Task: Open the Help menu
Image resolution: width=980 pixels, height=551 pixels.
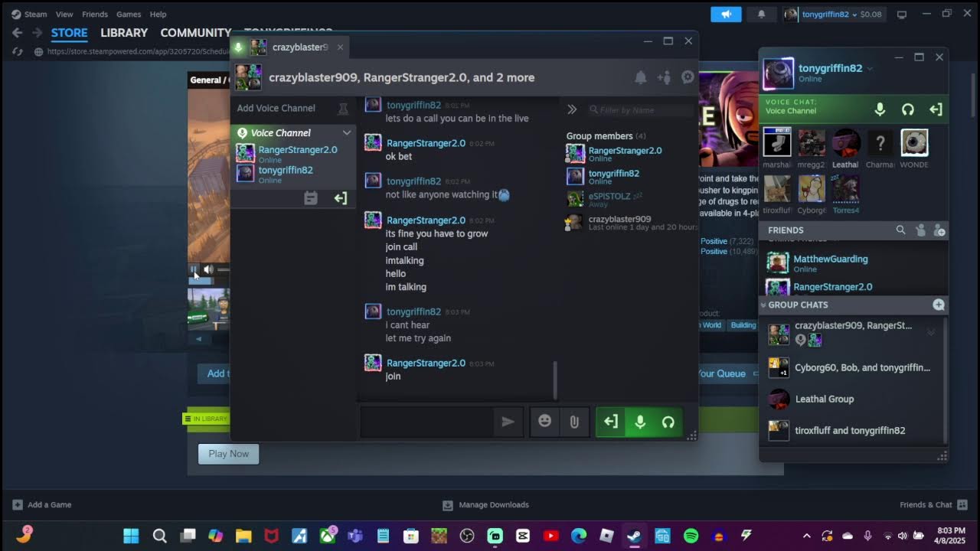Action: (x=158, y=14)
